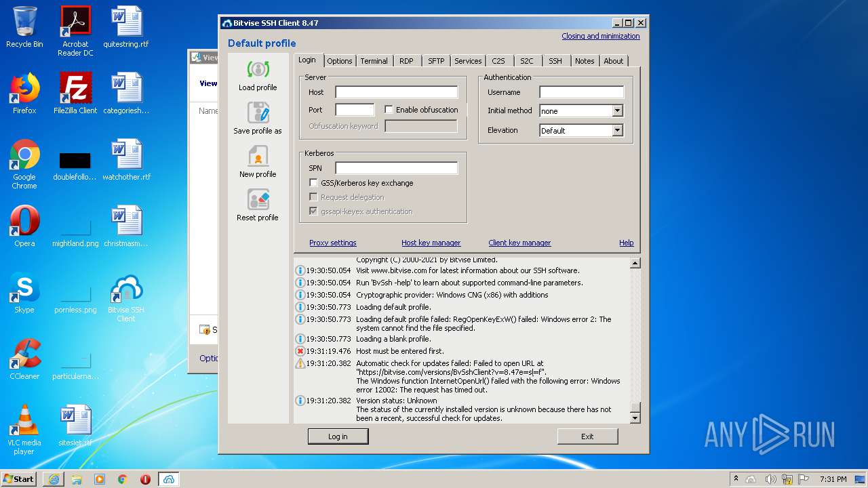This screenshot has width=868, height=488.
Task: Open quitestring.rtf desktop file
Action: coord(126,27)
